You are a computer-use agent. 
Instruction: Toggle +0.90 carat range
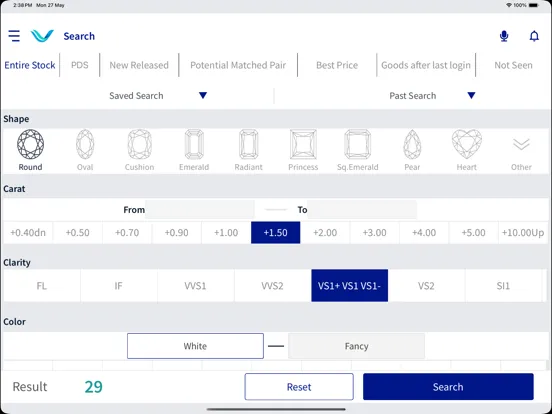click(x=176, y=233)
